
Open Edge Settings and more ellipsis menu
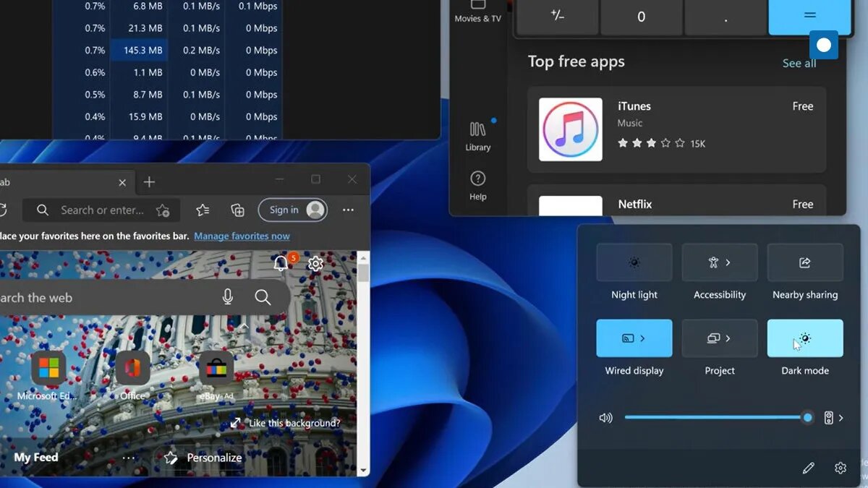[348, 210]
